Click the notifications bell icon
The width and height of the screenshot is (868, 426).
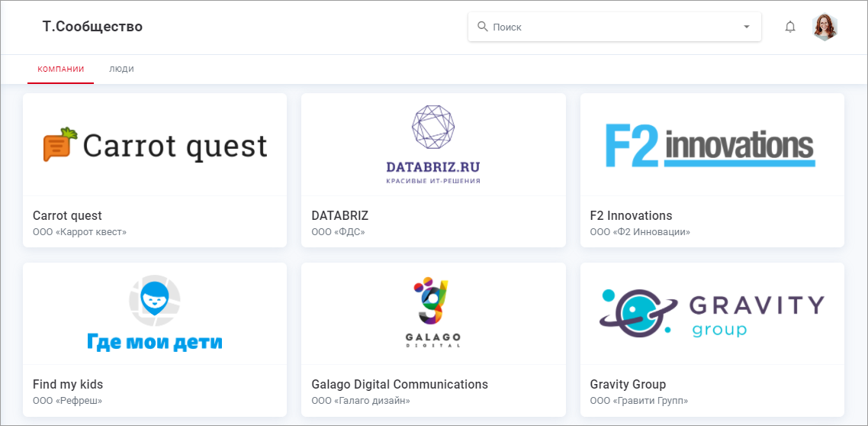[x=790, y=27]
